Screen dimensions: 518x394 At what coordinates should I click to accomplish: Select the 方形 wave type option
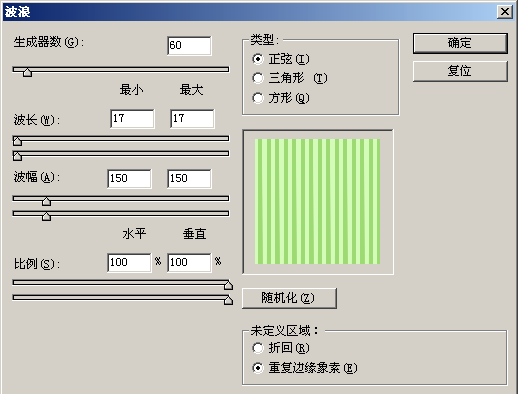258,98
